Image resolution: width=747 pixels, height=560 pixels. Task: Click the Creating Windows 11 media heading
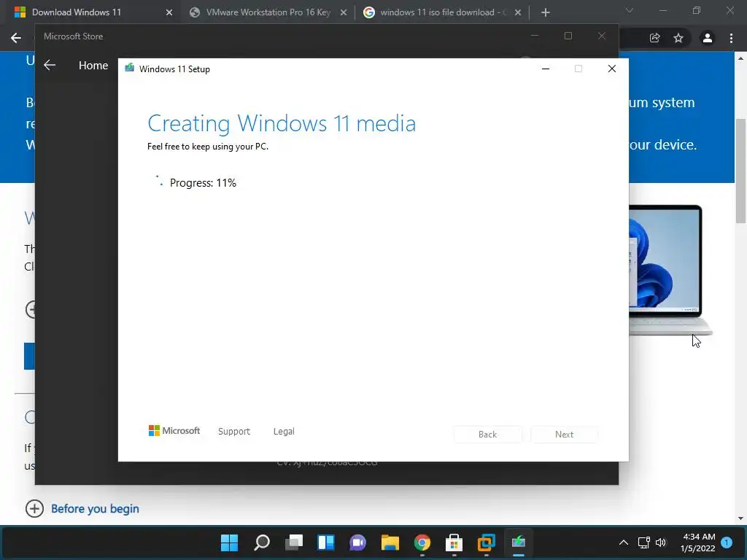(282, 123)
